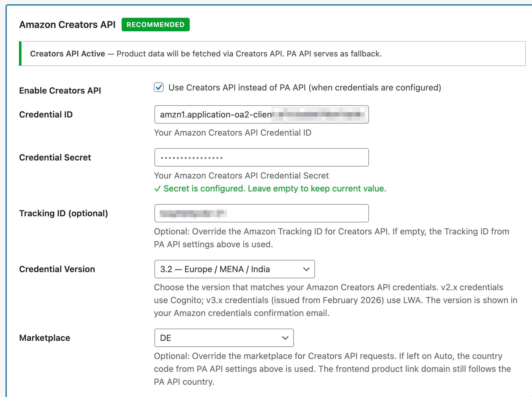The height and width of the screenshot is (397, 532).
Task: Click the green RECOMMENDED badge
Action: coord(155,25)
